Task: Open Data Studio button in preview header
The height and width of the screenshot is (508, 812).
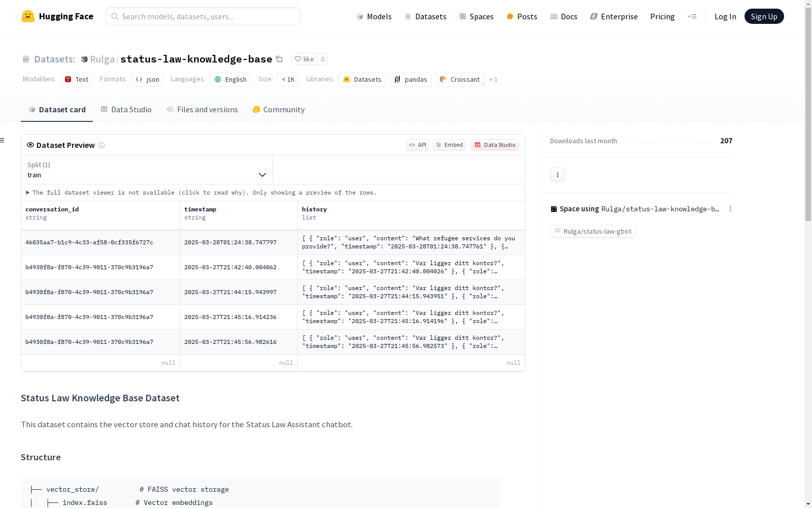Action: coord(495,145)
